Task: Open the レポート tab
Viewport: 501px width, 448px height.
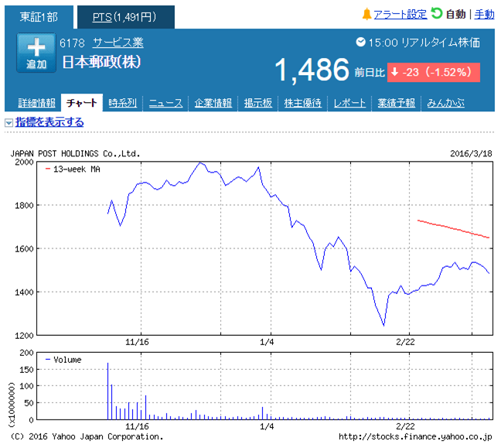Action: (x=349, y=103)
